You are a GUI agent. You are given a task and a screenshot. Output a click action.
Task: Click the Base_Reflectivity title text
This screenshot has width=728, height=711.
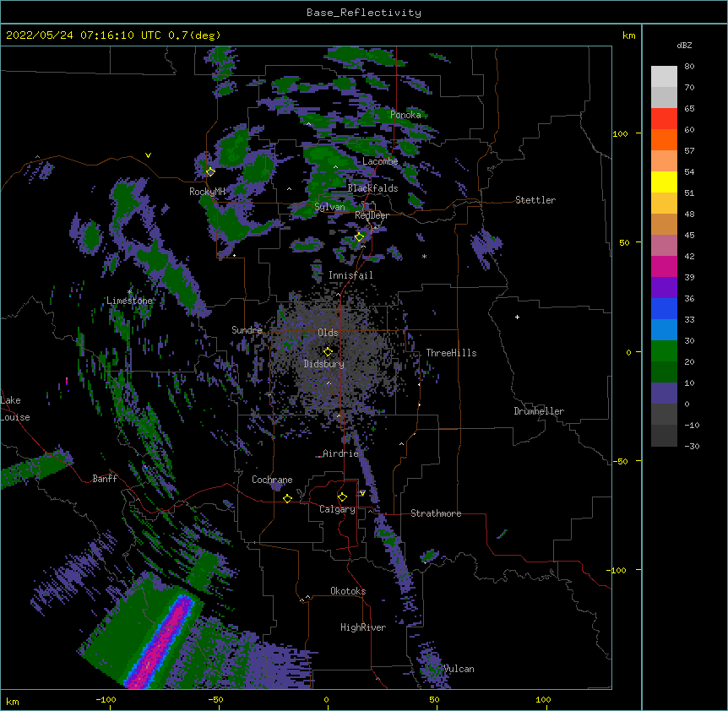(x=364, y=13)
